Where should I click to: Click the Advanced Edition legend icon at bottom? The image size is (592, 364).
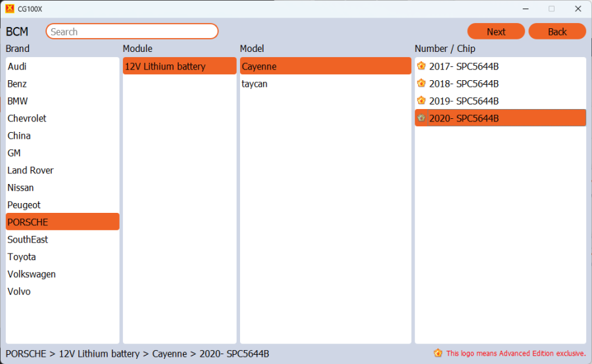click(x=438, y=353)
